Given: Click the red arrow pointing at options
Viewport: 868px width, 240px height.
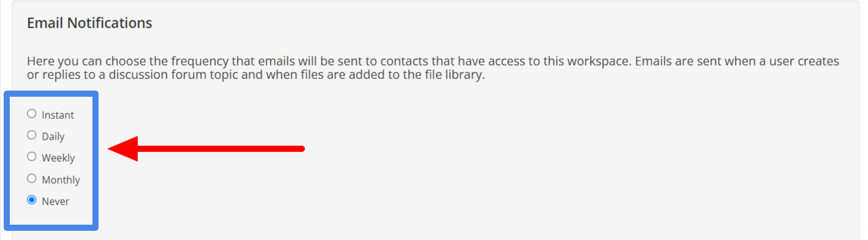Looking at the screenshot, I should tap(206, 148).
